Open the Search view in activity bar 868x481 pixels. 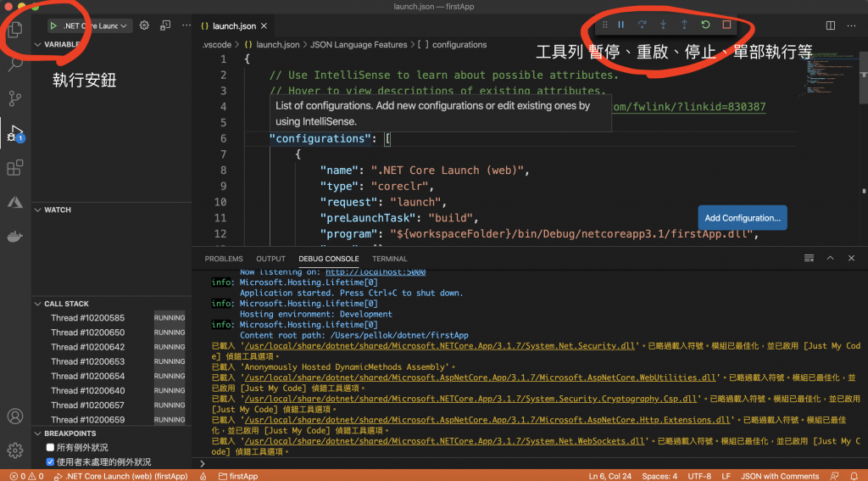click(15, 64)
